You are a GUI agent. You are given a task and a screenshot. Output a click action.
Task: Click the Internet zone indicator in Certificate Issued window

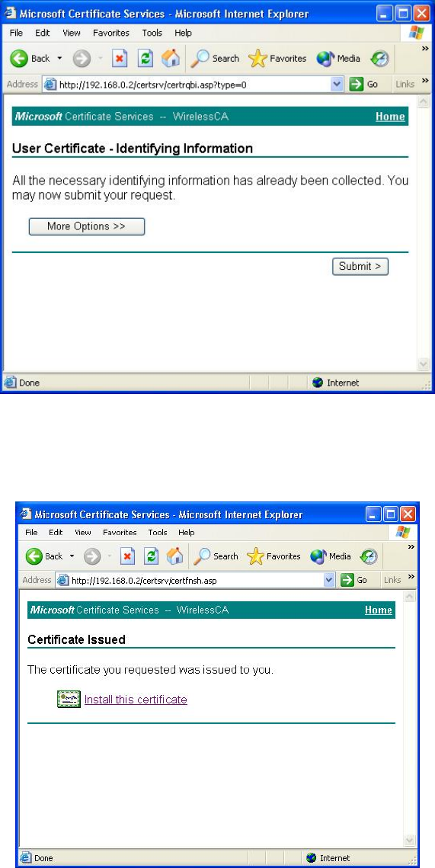pos(327,859)
